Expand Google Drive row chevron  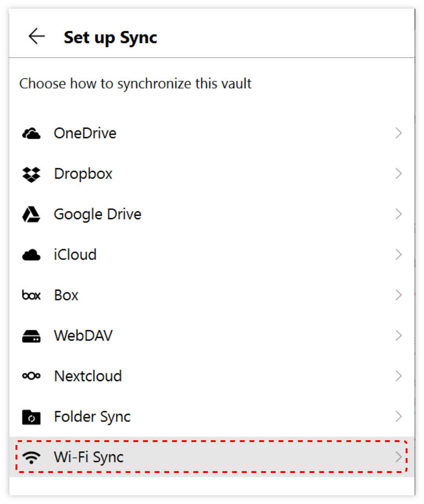pyautogui.click(x=398, y=214)
